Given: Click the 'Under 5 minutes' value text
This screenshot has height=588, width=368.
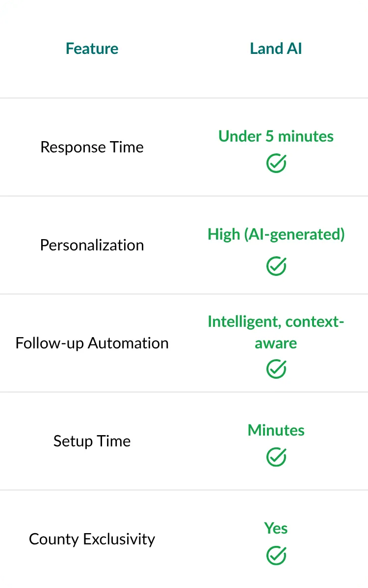Looking at the screenshot, I should pyautogui.click(x=276, y=136).
